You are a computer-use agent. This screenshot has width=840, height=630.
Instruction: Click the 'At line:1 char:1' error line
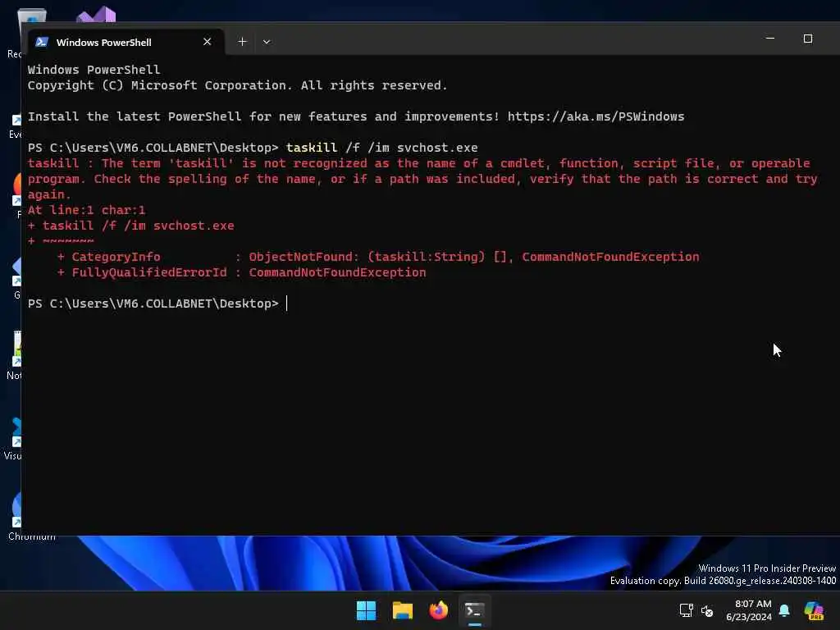click(x=86, y=210)
